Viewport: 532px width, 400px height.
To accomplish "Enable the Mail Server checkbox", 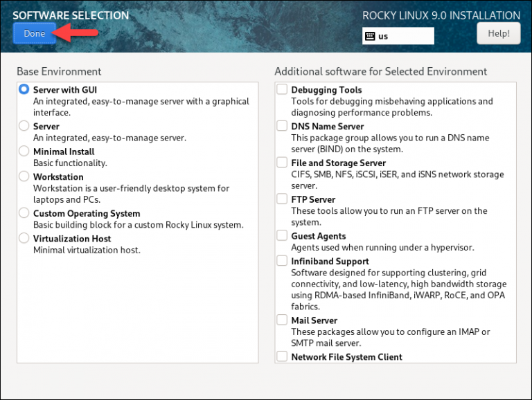I will [282, 320].
